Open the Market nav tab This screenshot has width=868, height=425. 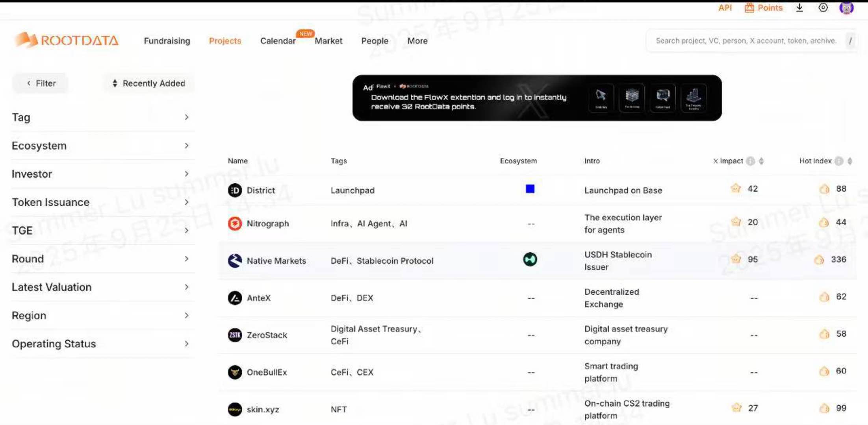click(328, 41)
